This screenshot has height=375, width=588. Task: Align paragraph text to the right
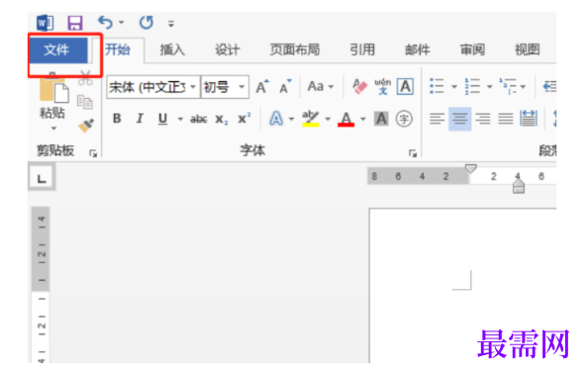[483, 119]
